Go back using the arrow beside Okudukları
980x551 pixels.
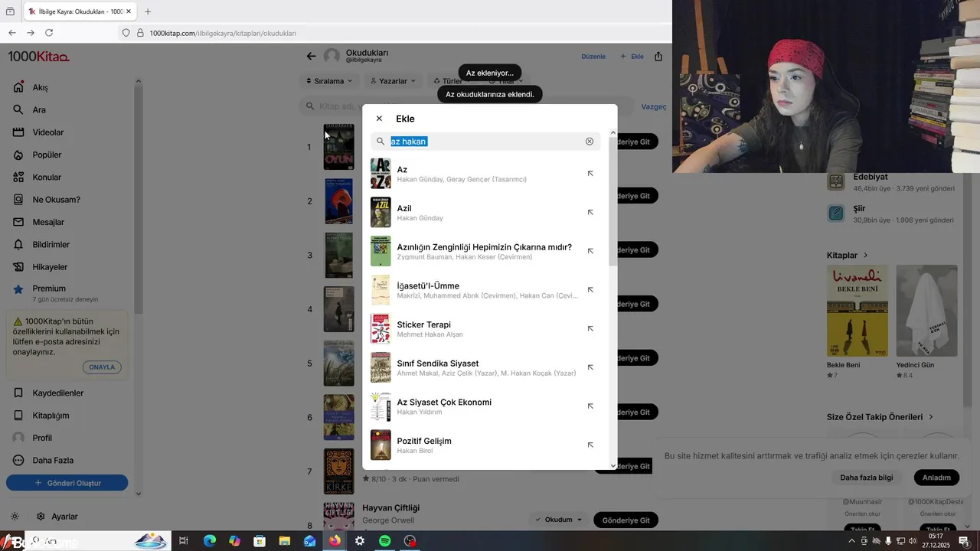[x=311, y=56]
